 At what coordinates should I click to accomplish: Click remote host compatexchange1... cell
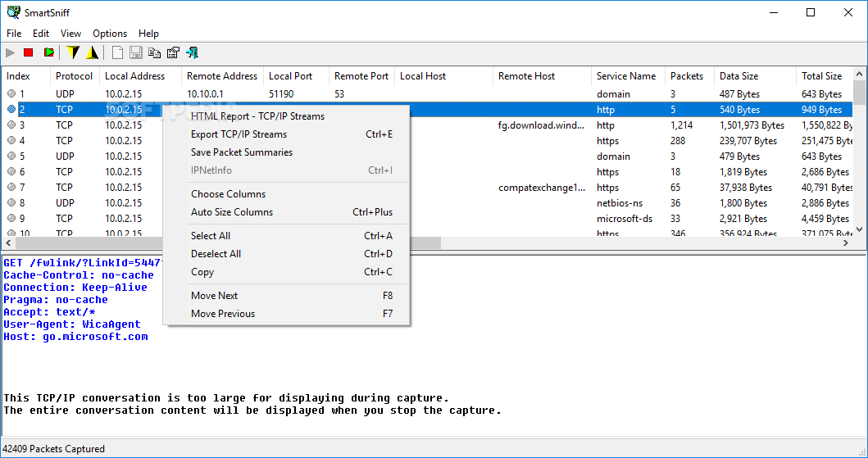tap(542, 188)
